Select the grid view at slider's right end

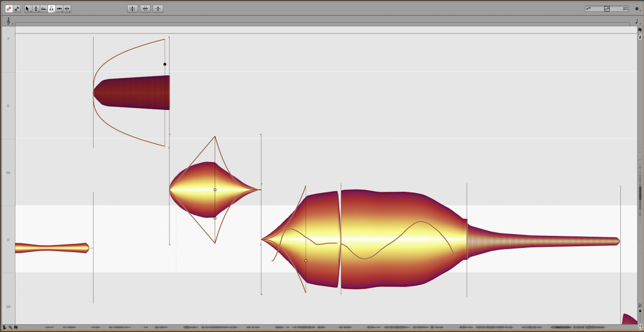(625, 9)
